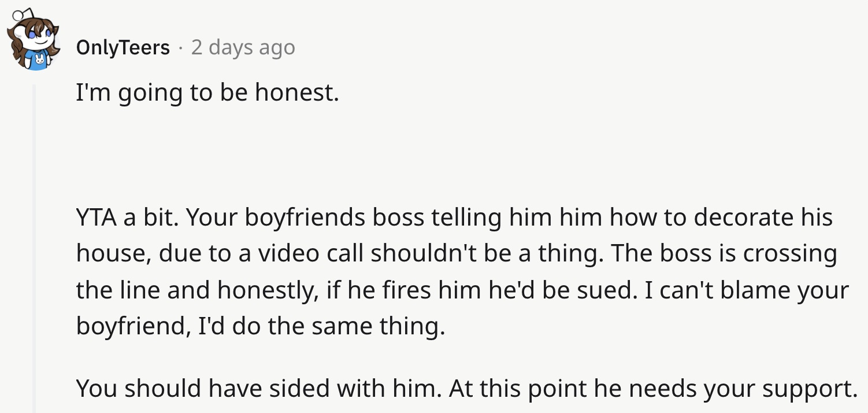Click the dot separator after the username

(180, 47)
